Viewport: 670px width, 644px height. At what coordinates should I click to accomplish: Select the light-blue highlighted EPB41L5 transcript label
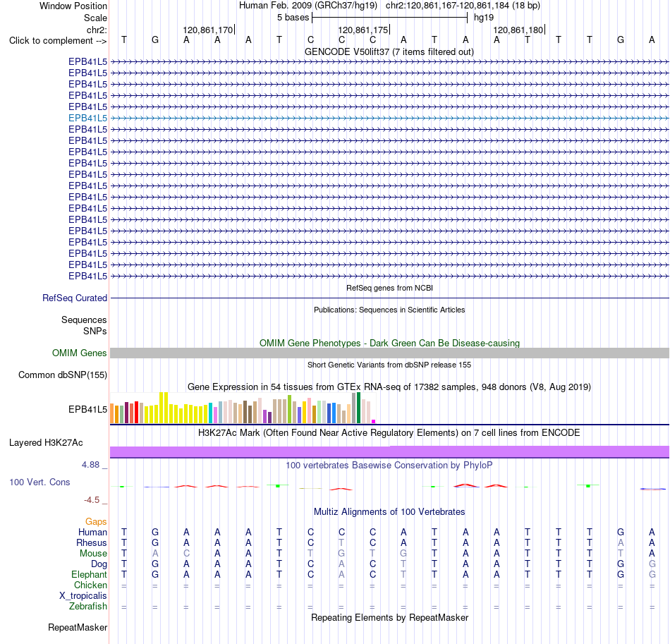click(87, 118)
